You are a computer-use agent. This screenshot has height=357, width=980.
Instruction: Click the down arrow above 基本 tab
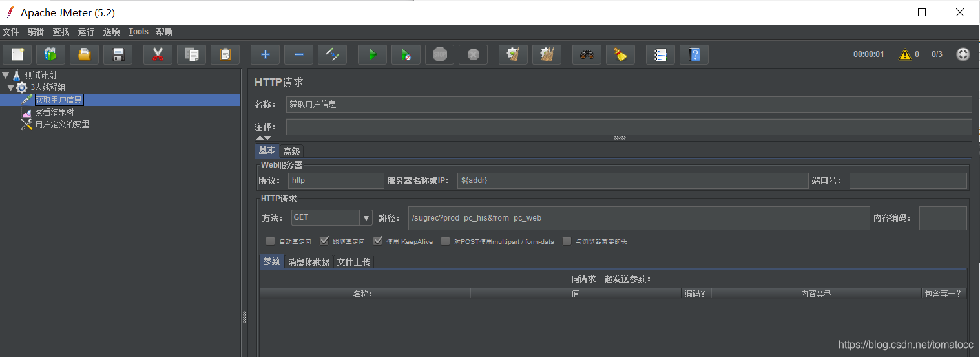267,138
